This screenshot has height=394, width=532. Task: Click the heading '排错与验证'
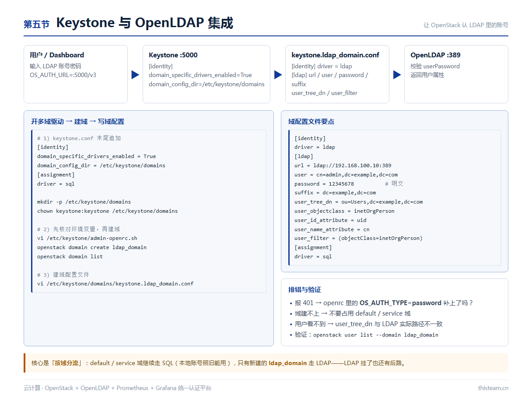click(304, 290)
